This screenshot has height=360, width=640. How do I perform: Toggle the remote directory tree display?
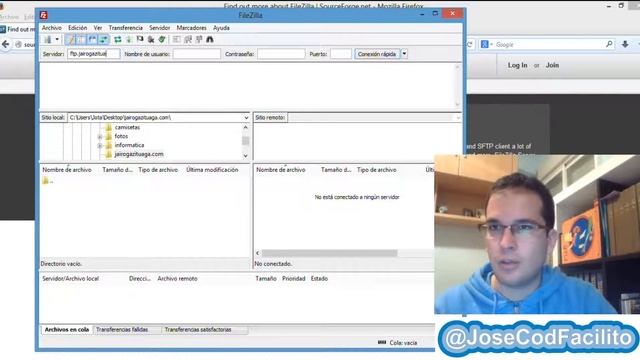(x=93, y=40)
